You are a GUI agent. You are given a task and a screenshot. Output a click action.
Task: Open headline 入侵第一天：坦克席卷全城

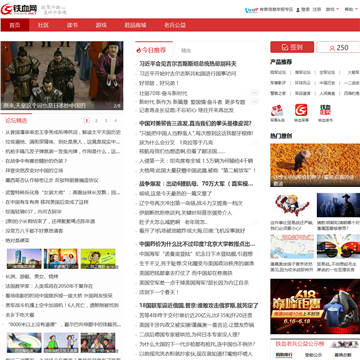[196, 161]
